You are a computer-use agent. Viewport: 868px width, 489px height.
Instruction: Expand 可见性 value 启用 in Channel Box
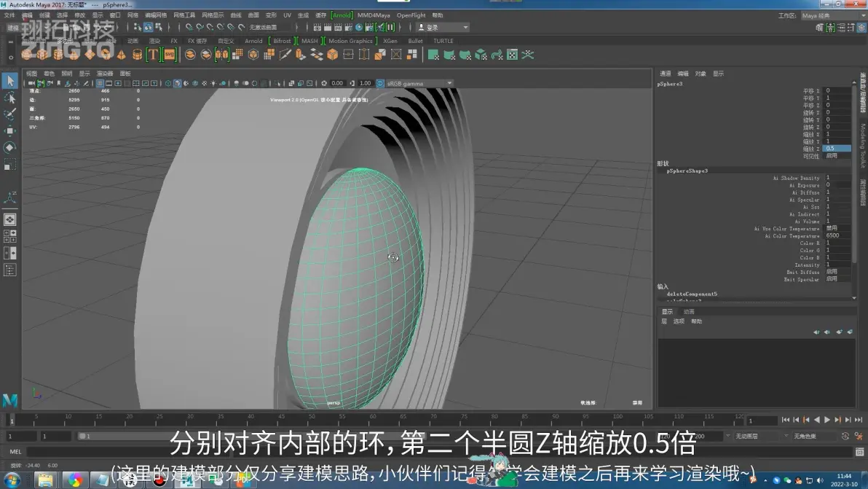(x=838, y=156)
